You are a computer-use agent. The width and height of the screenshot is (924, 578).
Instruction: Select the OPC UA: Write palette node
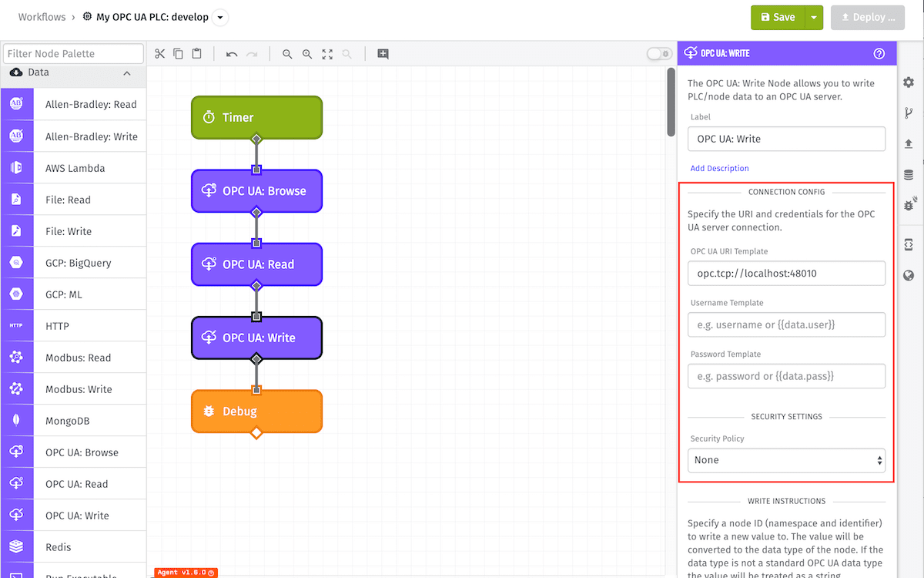[73, 516]
